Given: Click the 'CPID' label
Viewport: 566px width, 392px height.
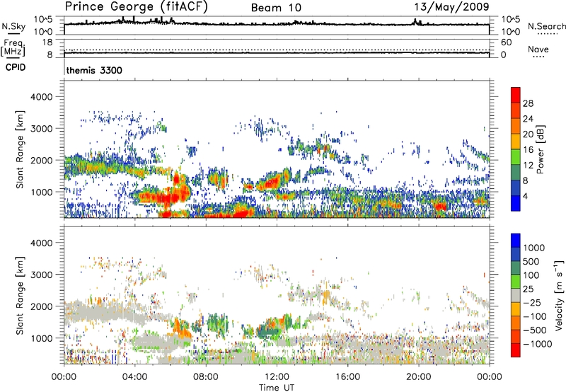Looking at the screenshot, I should click(x=16, y=67).
